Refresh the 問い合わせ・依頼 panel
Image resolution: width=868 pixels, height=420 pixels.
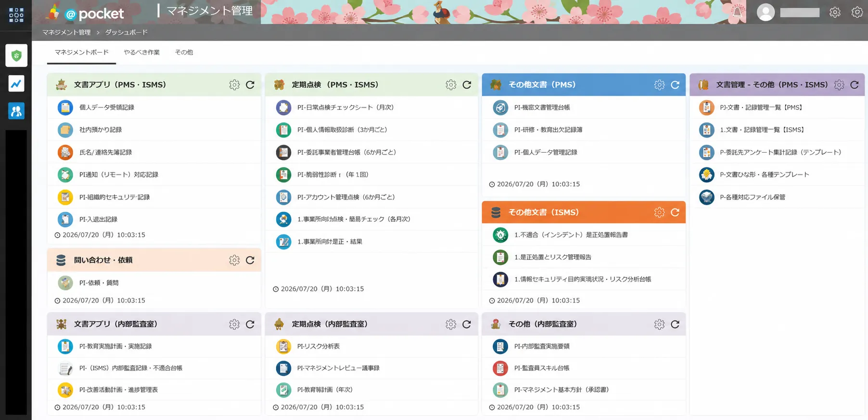(x=250, y=260)
